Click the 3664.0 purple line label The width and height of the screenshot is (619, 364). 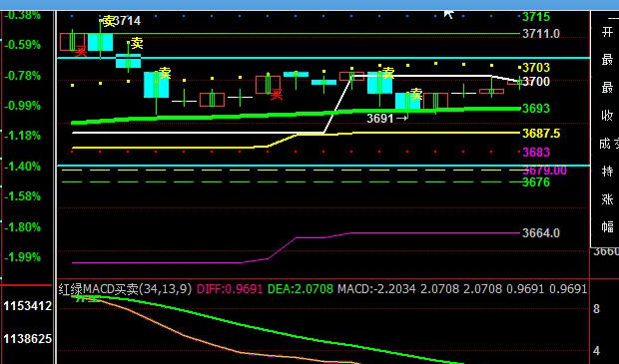pos(541,233)
